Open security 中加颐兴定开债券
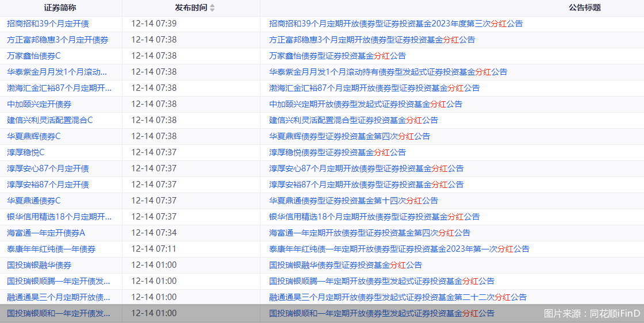The height and width of the screenshot is (323, 644). [40, 104]
